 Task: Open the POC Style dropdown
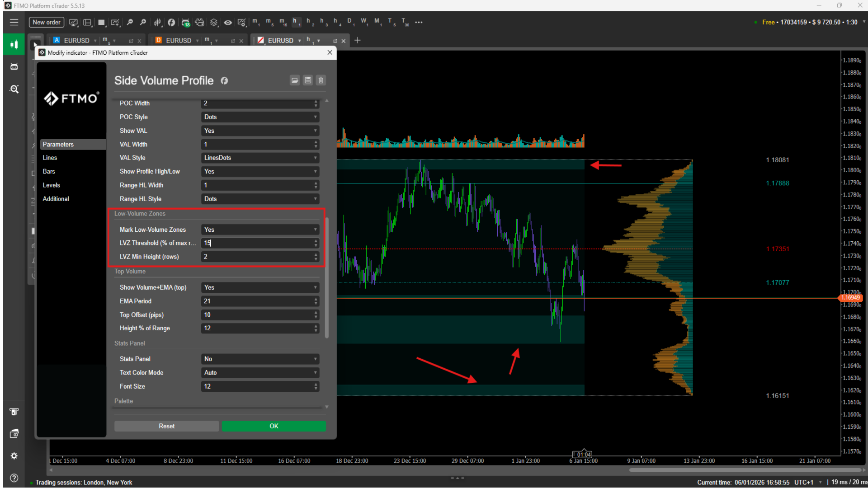pyautogui.click(x=260, y=117)
